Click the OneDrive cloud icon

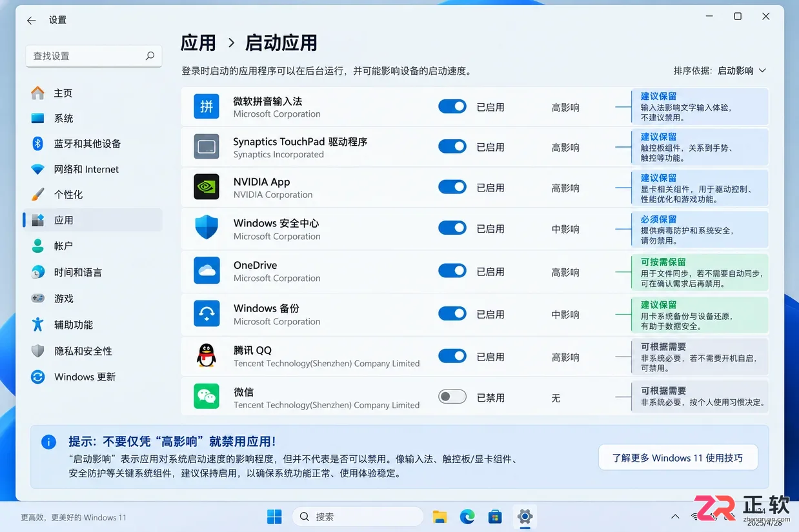pyautogui.click(x=207, y=271)
